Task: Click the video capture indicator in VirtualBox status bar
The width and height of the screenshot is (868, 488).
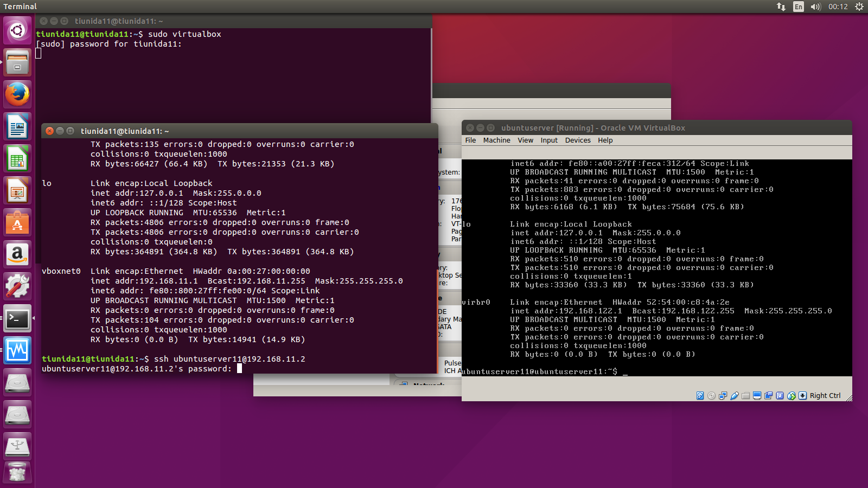Action: point(769,396)
